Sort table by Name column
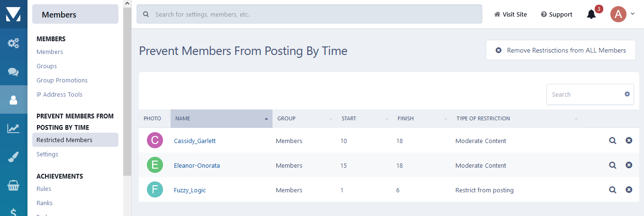 [x=221, y=118]
